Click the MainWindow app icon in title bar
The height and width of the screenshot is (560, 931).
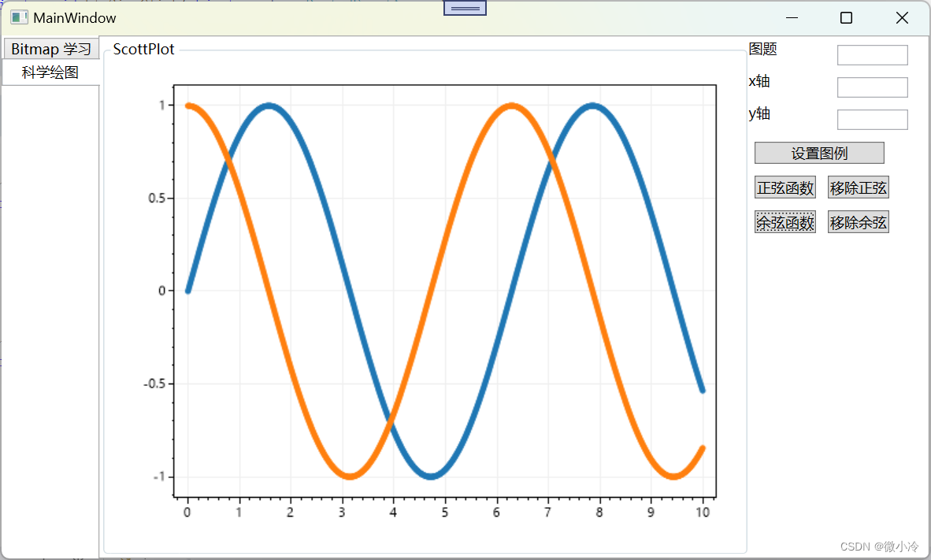[x=19, y=18]
